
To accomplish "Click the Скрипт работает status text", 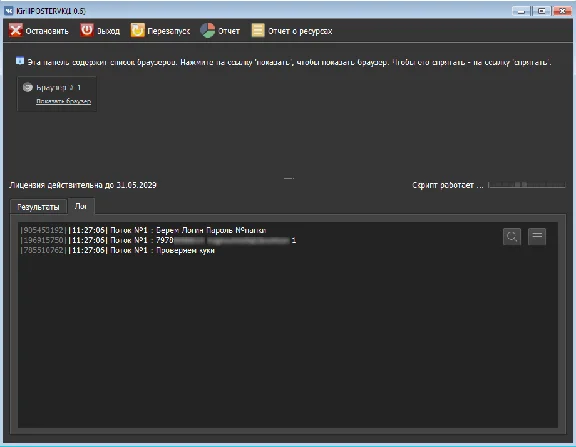I will point(447,185).
